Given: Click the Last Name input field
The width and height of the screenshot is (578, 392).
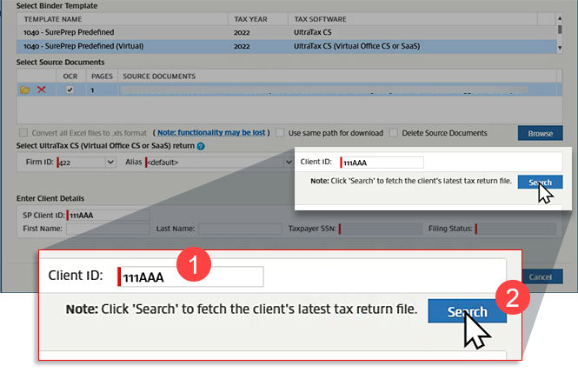Looking at the screenshot, I should tap(241, 229).
